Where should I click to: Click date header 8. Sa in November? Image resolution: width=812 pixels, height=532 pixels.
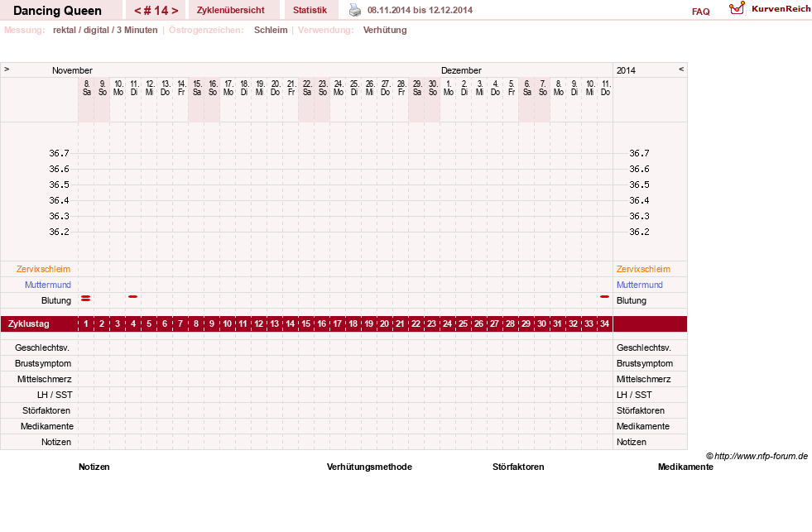click(x=86, y=88)
